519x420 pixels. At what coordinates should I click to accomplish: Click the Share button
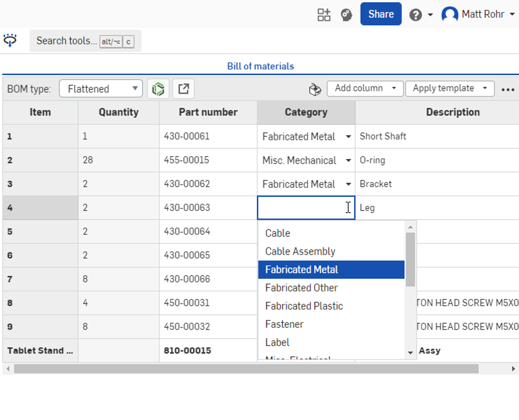(x=380, y=14)
